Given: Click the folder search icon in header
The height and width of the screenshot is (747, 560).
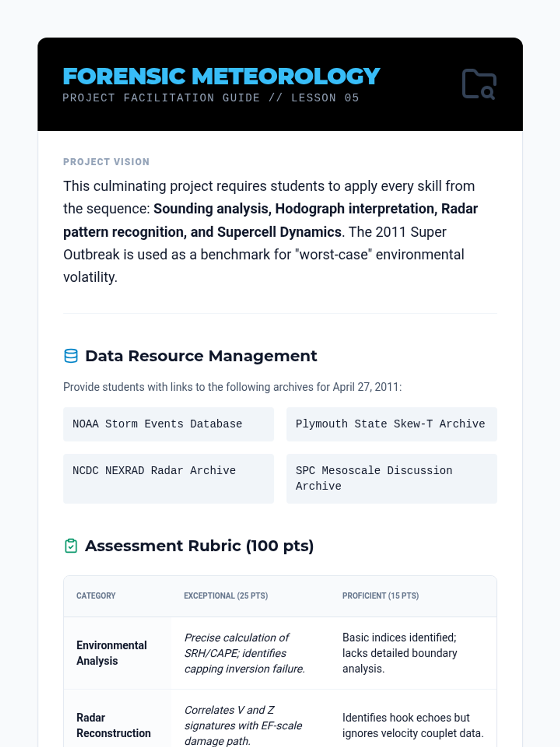Looking at the screenshot, I should click(x=479, y=85).
